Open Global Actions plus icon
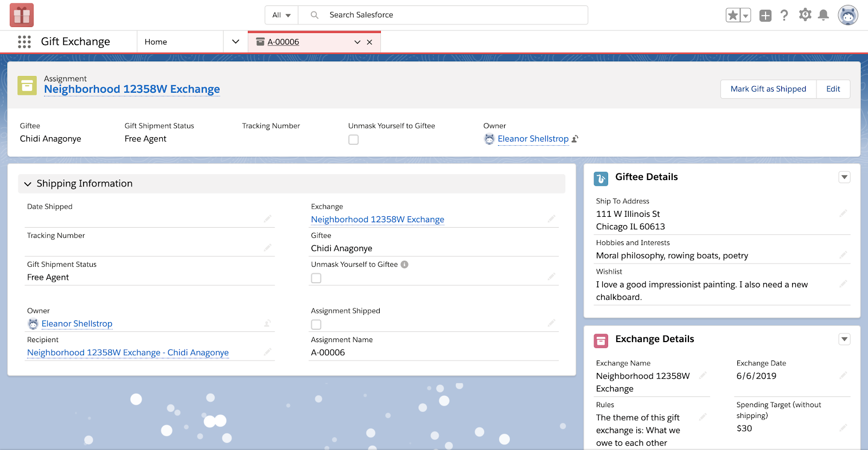 [765, 15]
